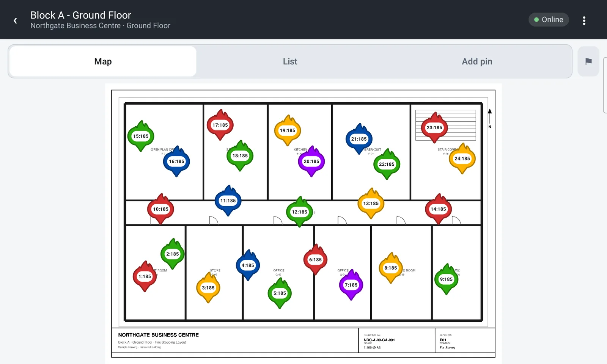Select green fire pin 12:185
Screen dimensions: 607x364
pos(299,212)
